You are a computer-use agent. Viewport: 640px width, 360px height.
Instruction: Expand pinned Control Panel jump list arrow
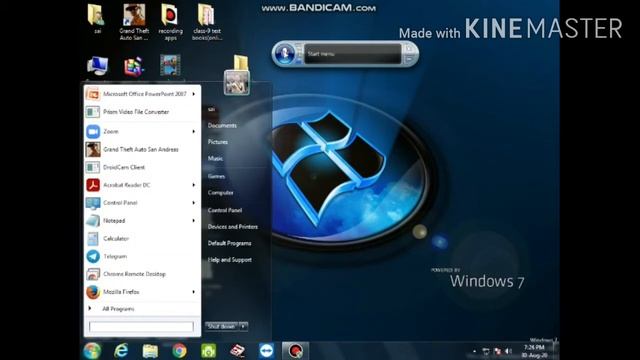[194, 203]
